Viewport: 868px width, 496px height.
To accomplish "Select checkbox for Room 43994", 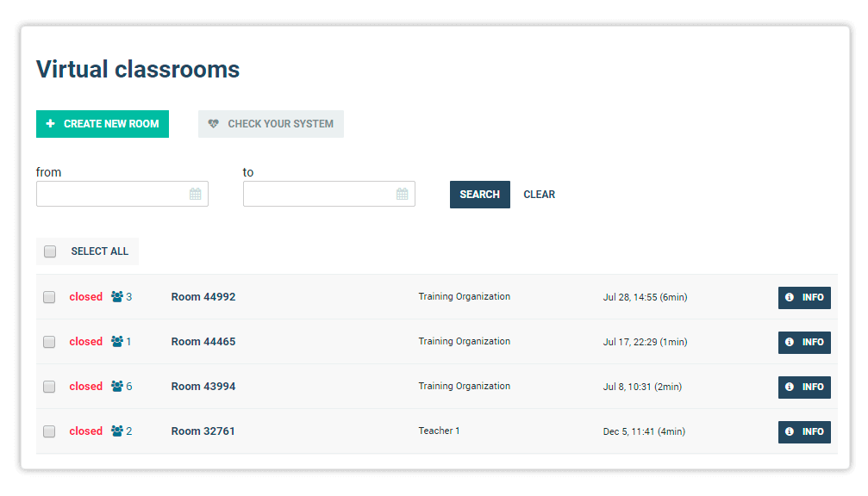I will point(49,387).
